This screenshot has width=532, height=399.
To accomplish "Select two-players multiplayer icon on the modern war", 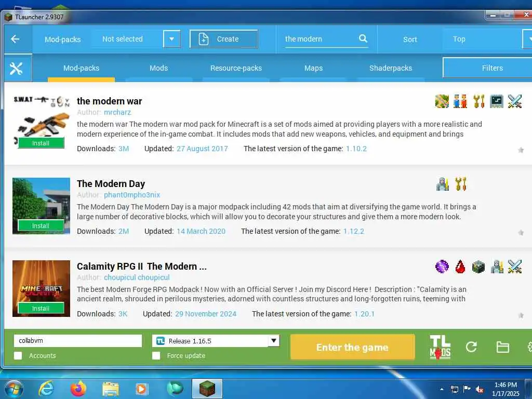I will click(460, 101).
